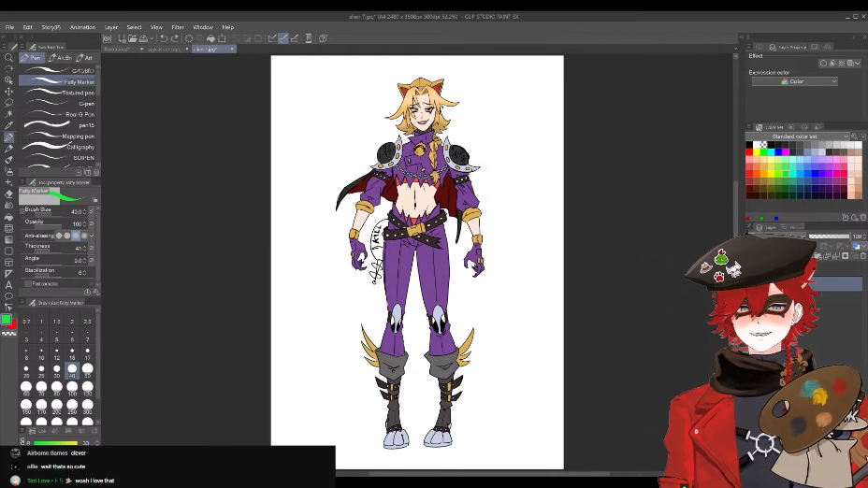The image size is (868, 488).
Task: Toggle the Brush Size dynamics checkbox
Action: [92, 212]
